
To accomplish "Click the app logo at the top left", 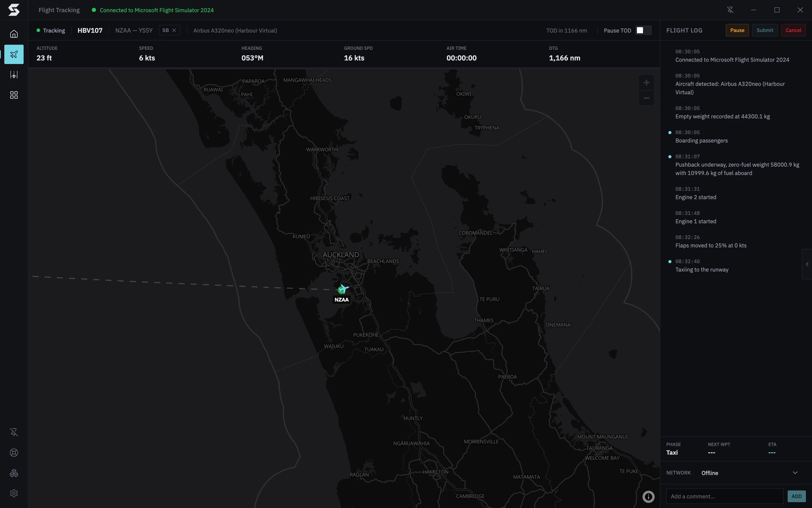I will pos(14,10).
